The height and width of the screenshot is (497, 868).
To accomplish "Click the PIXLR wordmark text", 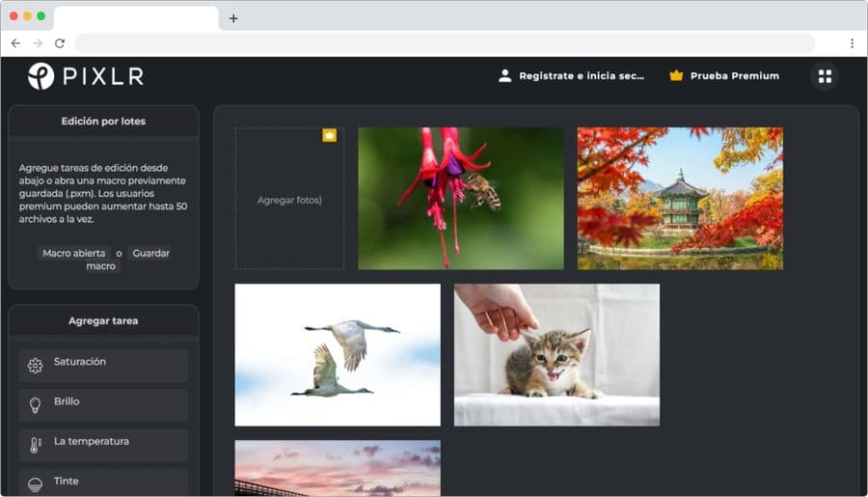I will point(103,76).
